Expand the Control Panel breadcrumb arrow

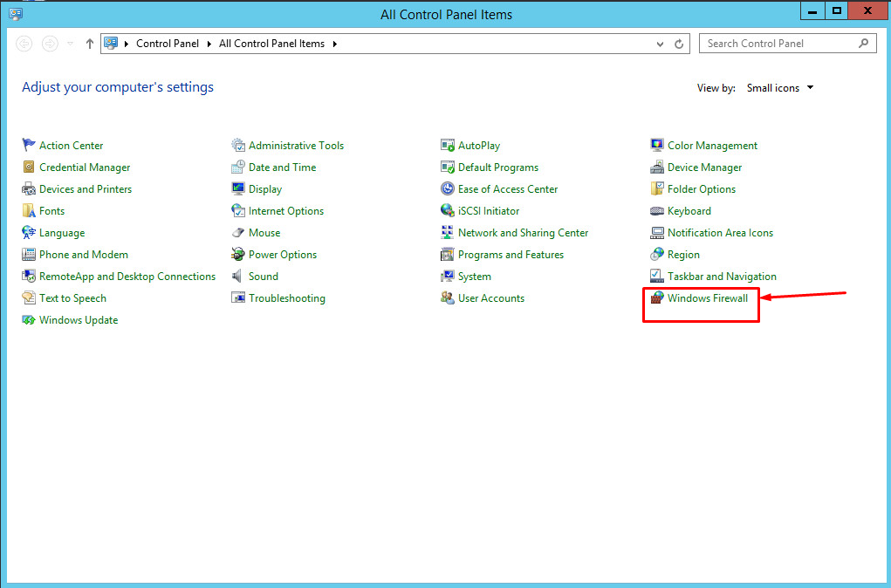[x=209, y=44]
